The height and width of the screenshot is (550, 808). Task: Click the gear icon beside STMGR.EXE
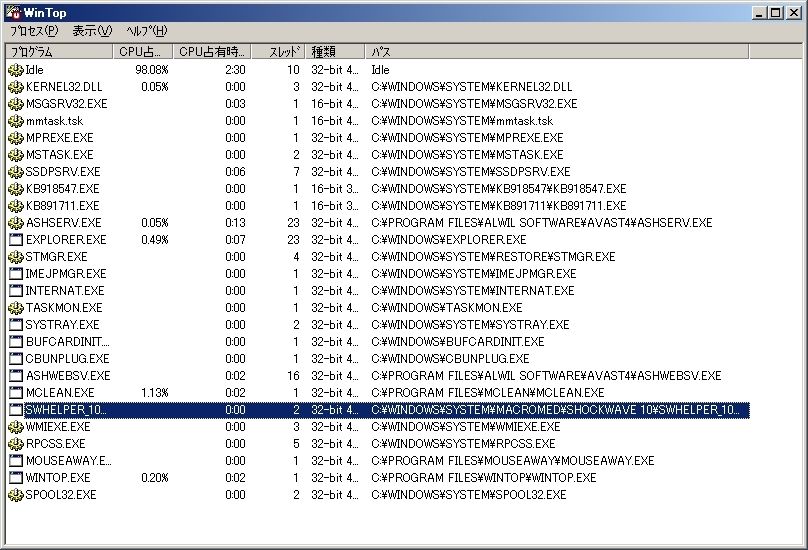[16, 257]
